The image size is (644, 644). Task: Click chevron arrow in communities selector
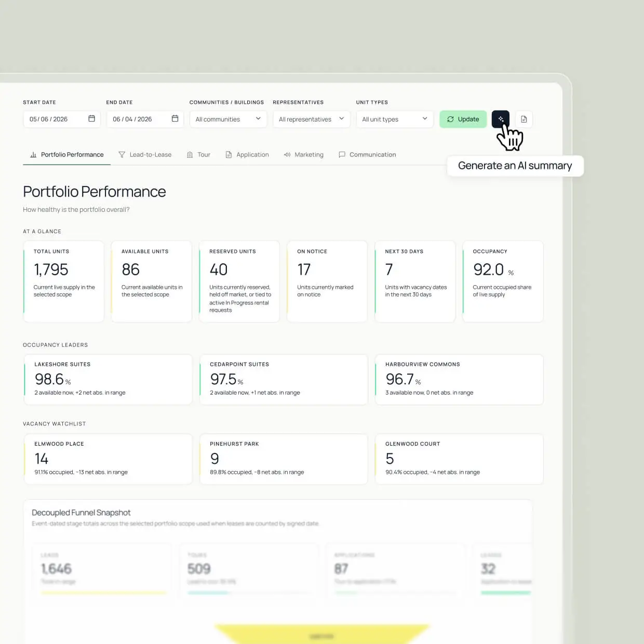pyautogui.click(x=258, y=119)
